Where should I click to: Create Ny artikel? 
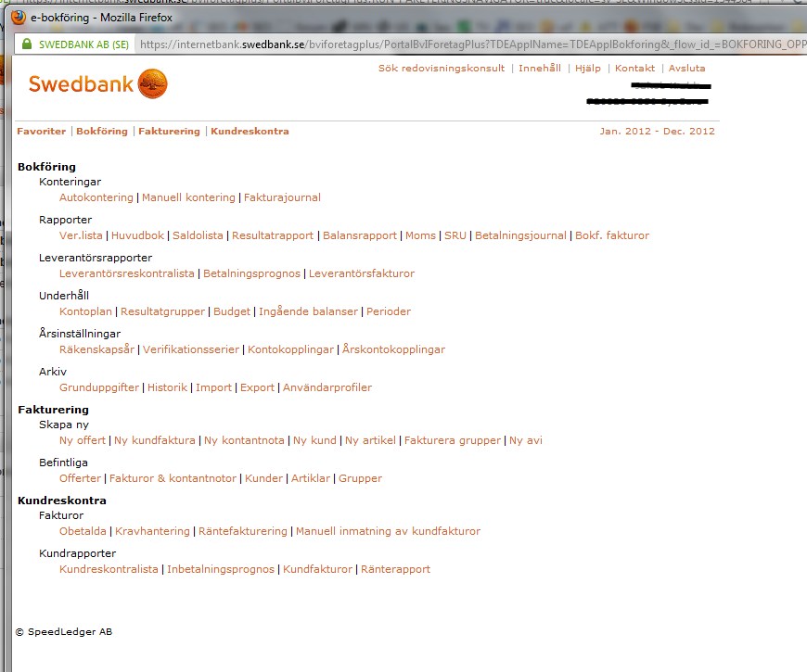coord(370,440)
